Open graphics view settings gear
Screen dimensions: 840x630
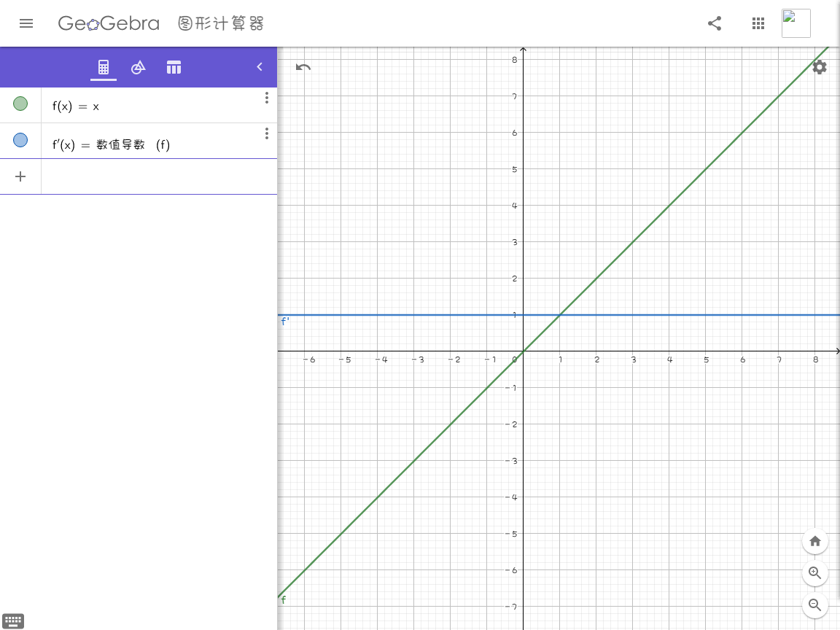pyautogui.click(x=820, y=67)
